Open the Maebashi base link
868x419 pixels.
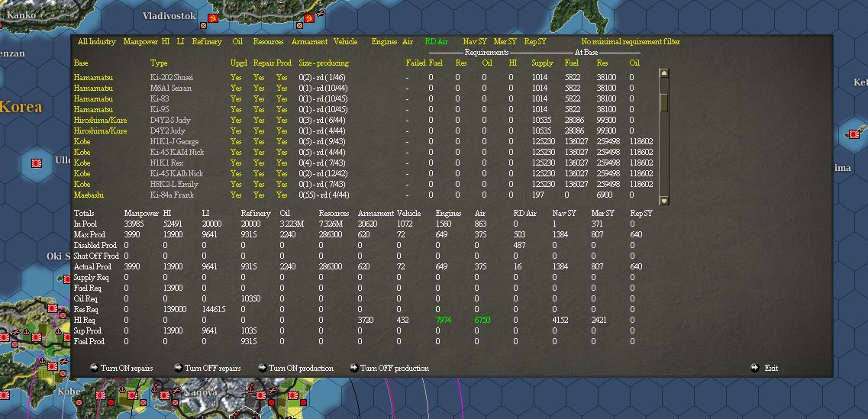point(89,195)
